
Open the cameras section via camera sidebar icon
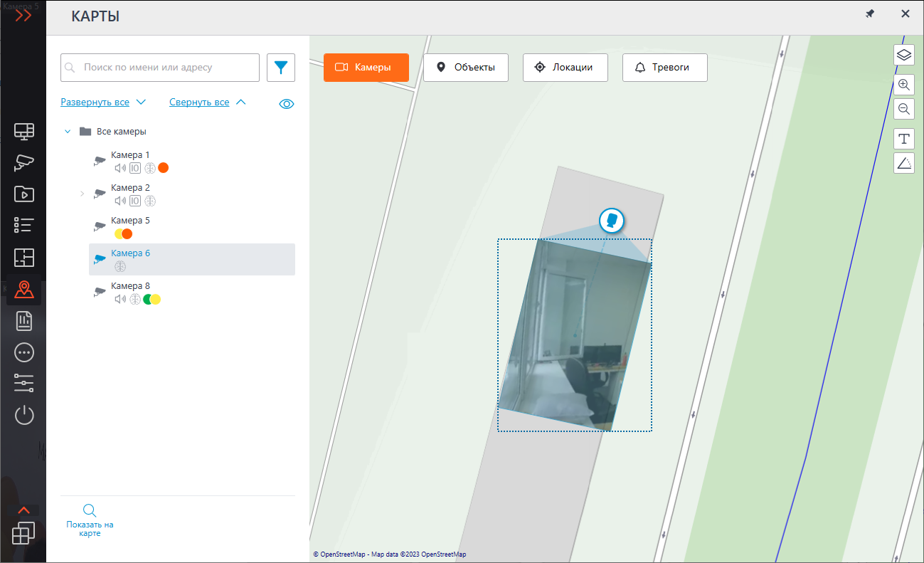24,162
